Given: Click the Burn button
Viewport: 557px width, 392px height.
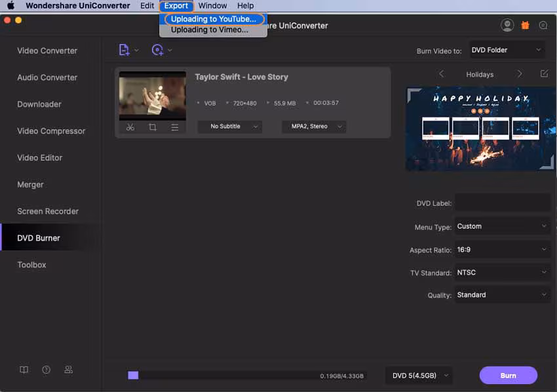Looking at the screenshot, I should point(509,376).
